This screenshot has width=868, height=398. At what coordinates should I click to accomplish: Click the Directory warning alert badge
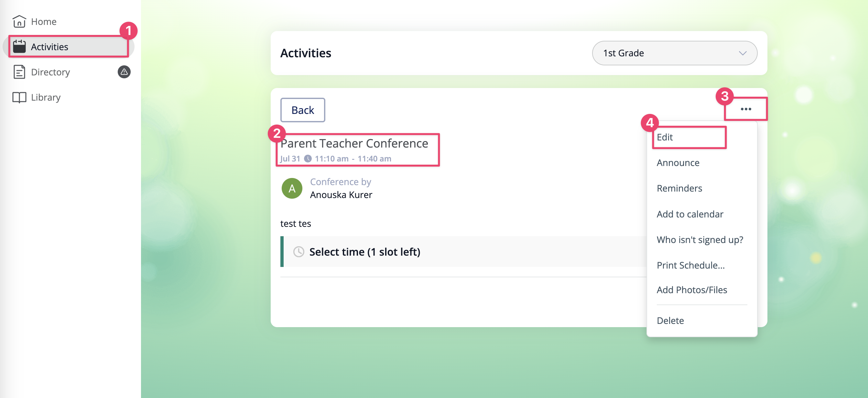124,72
